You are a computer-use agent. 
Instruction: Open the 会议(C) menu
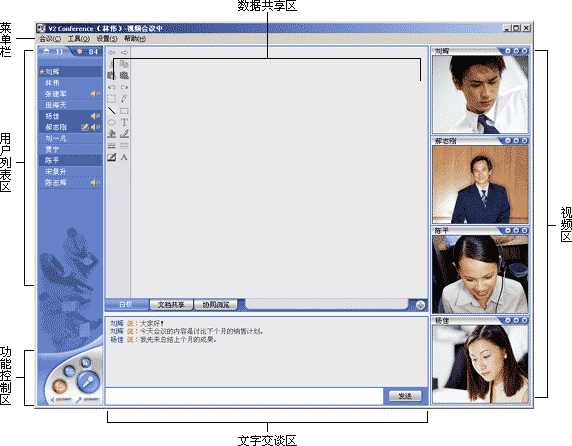50,39
